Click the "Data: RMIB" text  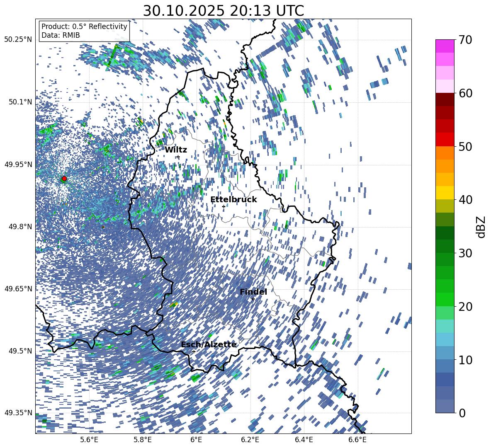(61, 35)
